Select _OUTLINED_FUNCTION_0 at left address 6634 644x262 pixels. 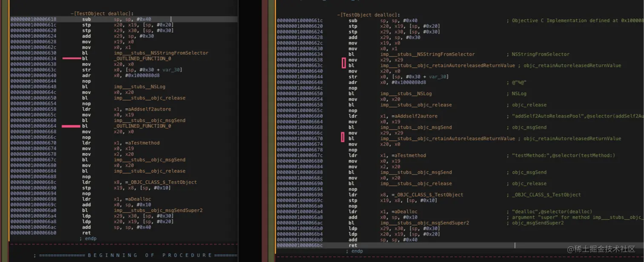142,58
